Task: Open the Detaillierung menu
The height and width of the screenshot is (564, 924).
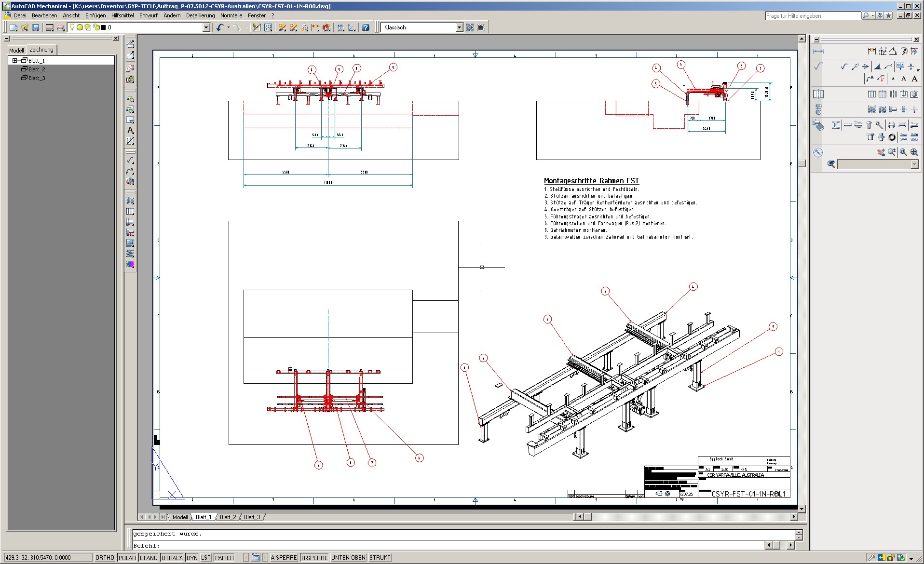Action: (201, 15)
